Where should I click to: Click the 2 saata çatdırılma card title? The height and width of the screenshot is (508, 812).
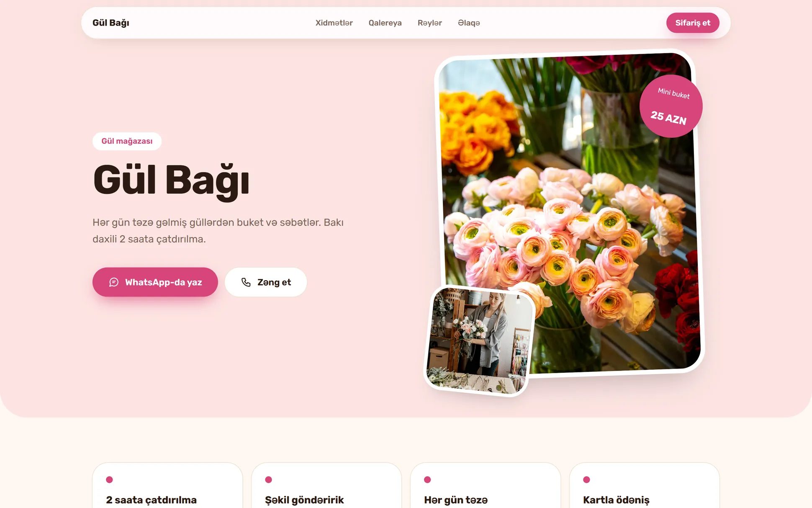(x=152, y=500)
